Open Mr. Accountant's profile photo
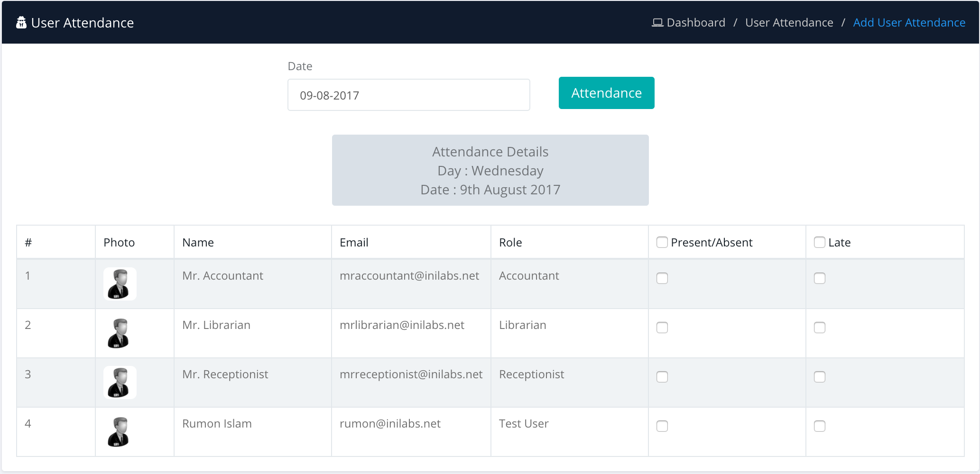 tap(120, 283)
